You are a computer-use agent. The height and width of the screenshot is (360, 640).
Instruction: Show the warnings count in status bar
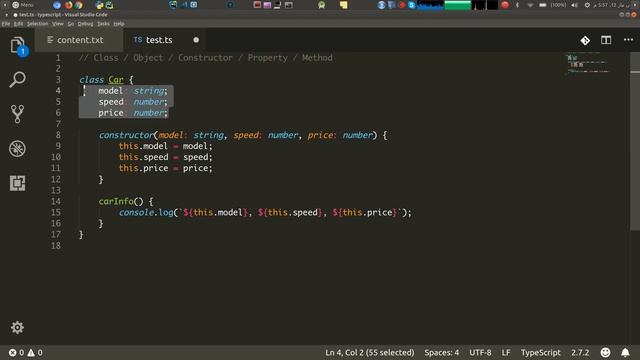(35, 352)
